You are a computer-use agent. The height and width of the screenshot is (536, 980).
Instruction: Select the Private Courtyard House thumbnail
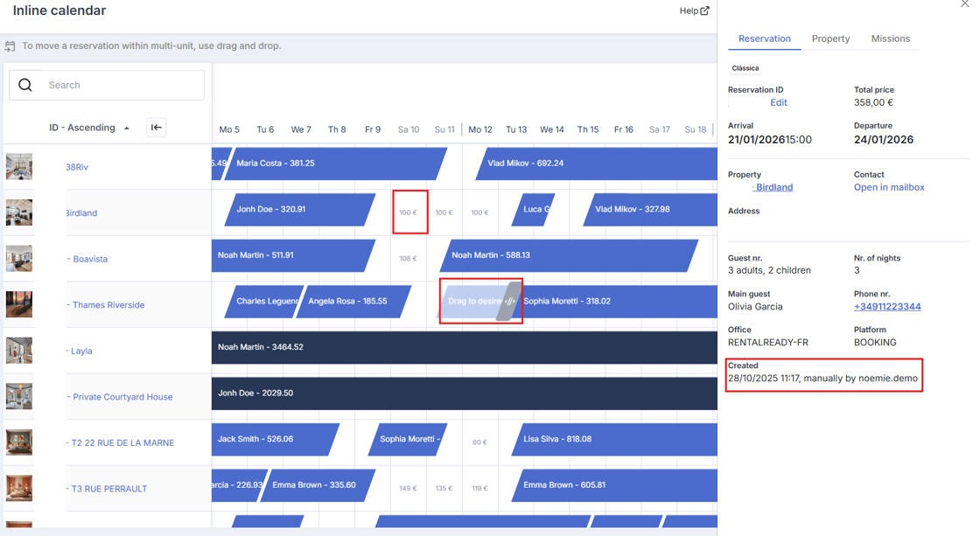click(x=18, y=397)
